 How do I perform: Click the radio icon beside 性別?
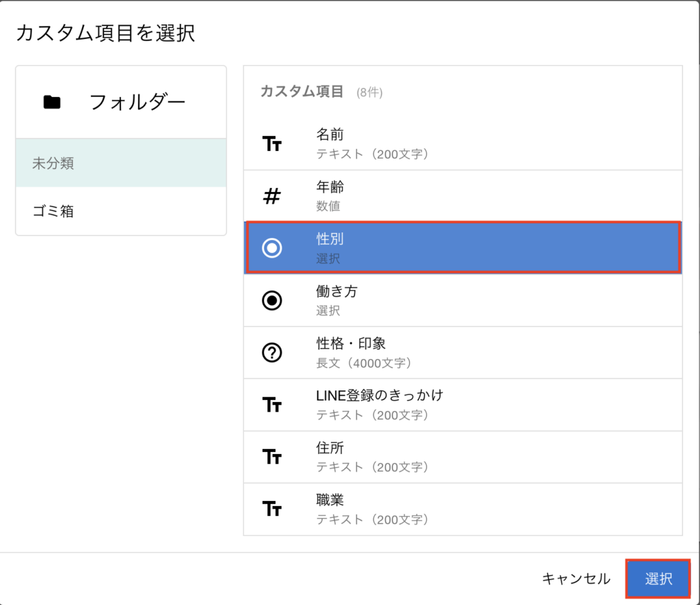[x=272, y=248]
